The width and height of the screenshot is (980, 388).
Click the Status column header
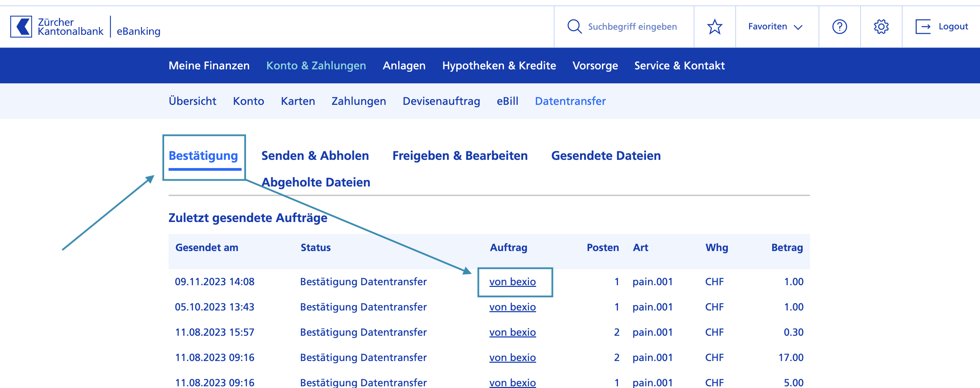[315, 248]
